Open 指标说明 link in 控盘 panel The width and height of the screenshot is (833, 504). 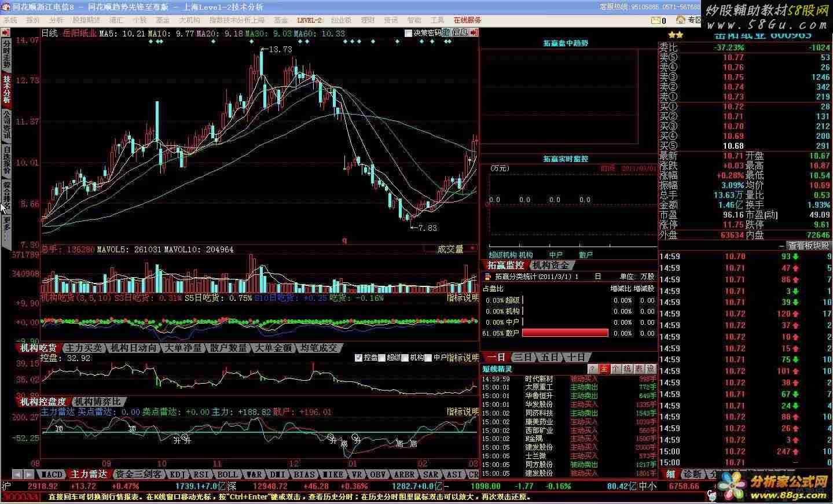click(x=463, y=358)
